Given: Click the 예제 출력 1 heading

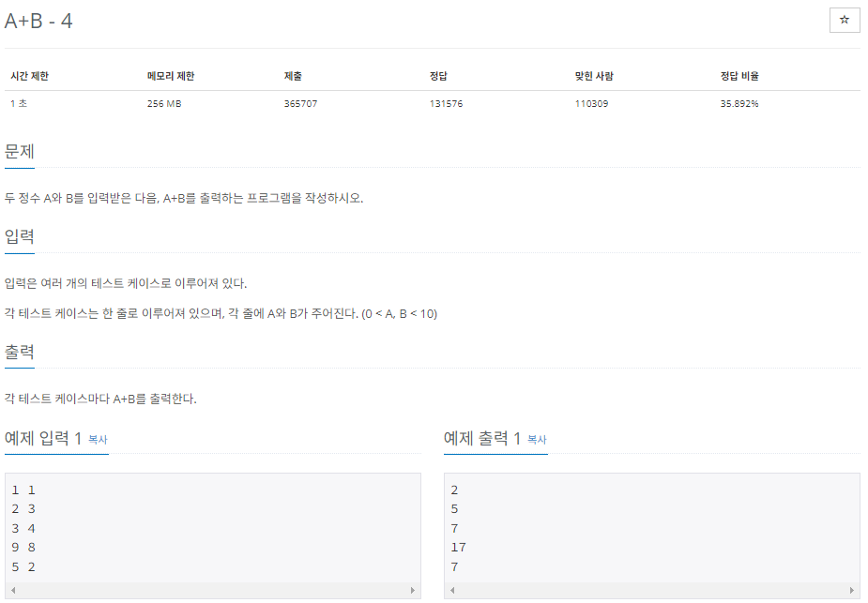Looking at the screenshot, I should point(482,439).
